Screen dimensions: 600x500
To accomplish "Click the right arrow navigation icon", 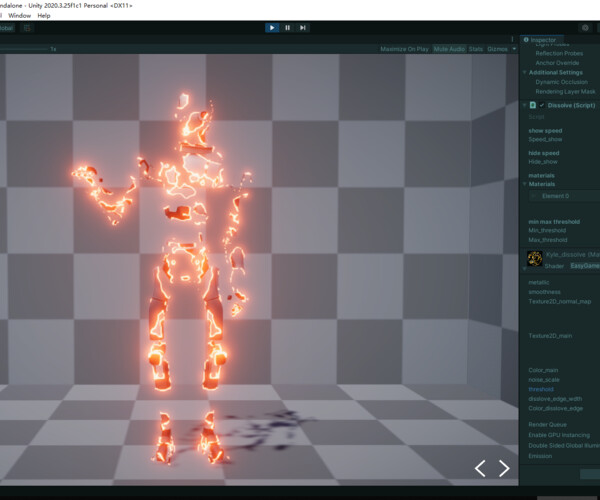I will tap(504, 468).
